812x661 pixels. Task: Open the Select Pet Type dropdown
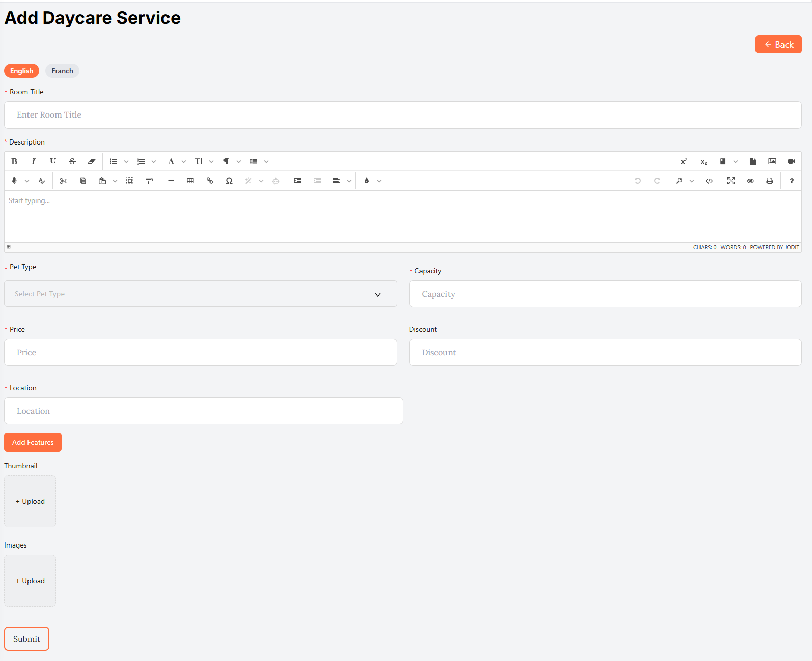click(200, 294)
